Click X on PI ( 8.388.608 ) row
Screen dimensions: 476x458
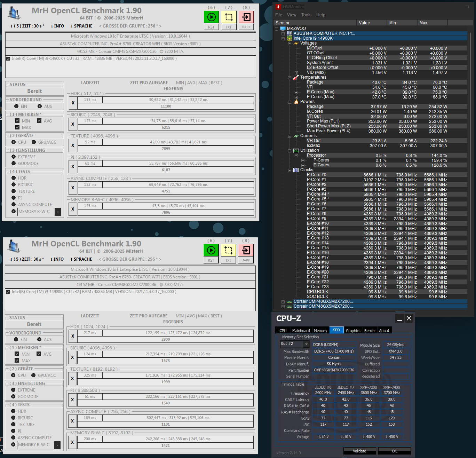tap(72, 400)
